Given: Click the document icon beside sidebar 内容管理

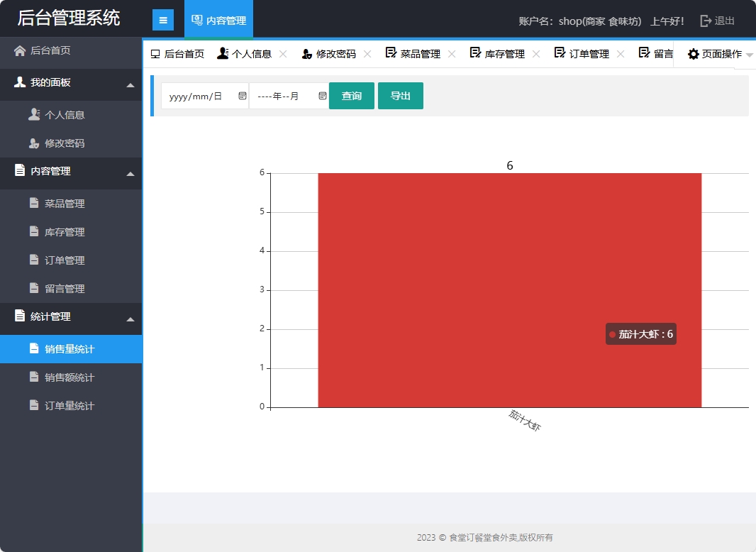Looking at the screenshot, I should [x=20, y=170].
